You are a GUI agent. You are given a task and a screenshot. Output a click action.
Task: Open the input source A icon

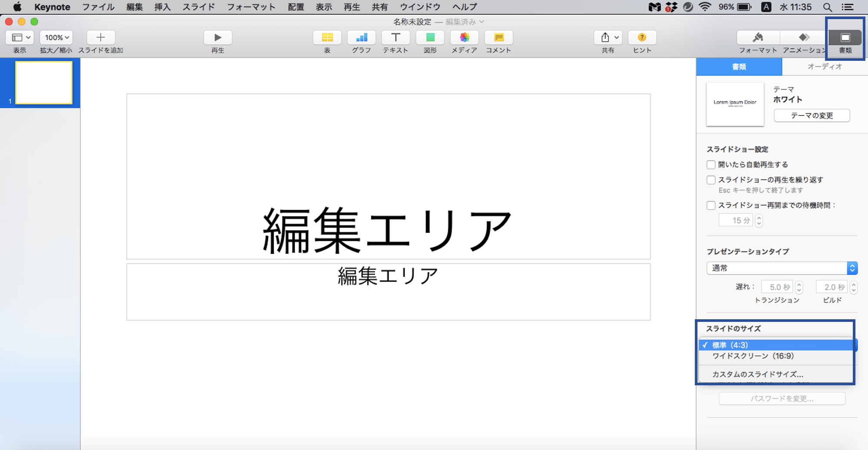[766, 7]
